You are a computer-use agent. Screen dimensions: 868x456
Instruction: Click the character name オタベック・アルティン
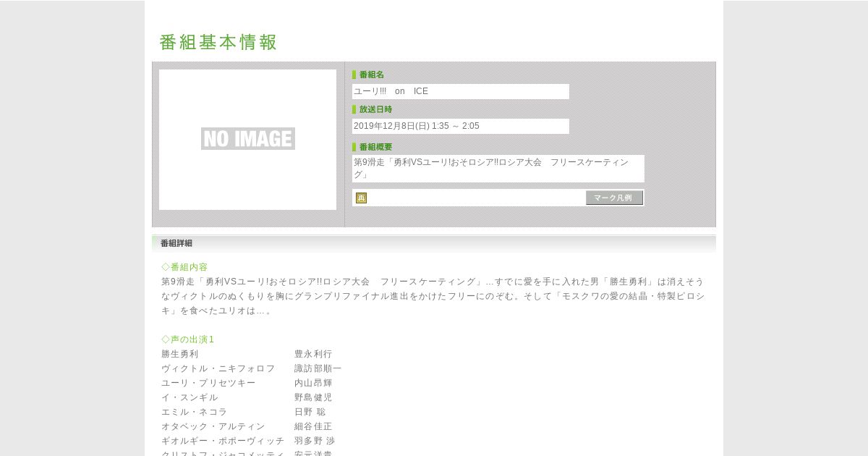(213, 426)
